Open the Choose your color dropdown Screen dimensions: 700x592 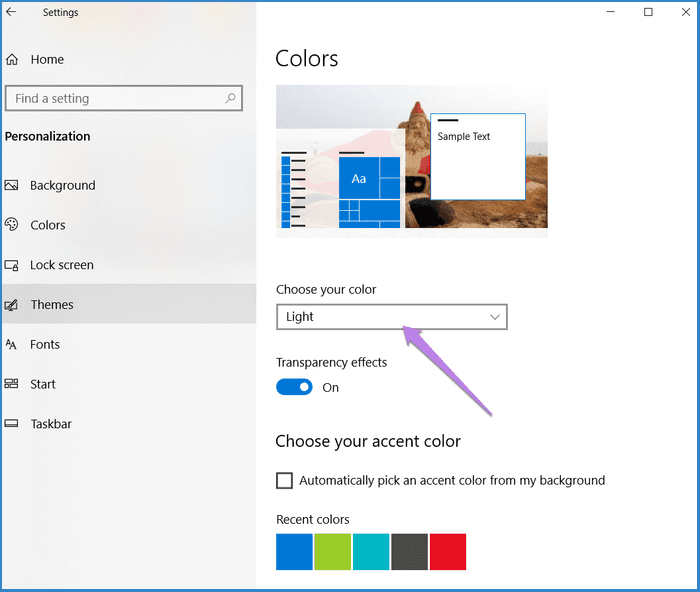pyautogui.click(x=392, y=317)
